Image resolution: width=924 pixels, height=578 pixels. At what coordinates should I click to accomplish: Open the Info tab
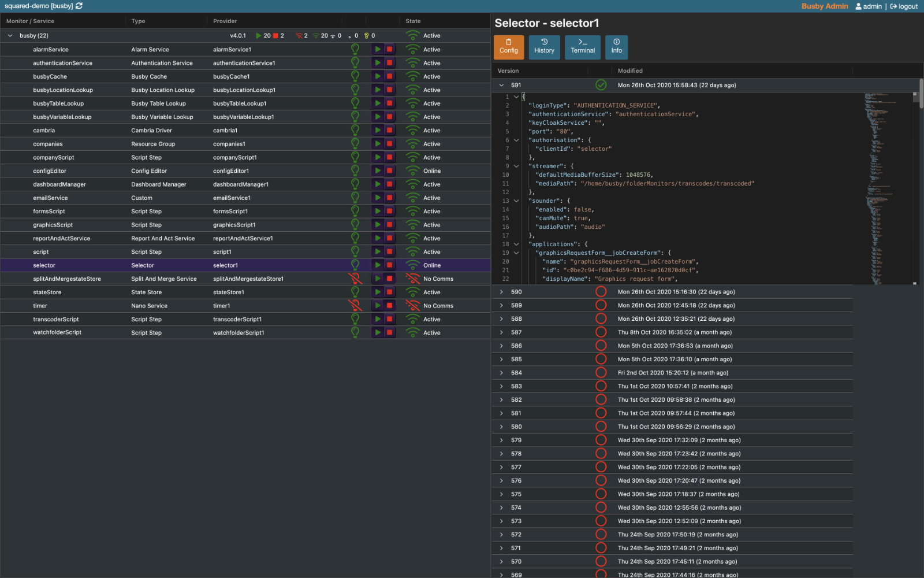617,47
